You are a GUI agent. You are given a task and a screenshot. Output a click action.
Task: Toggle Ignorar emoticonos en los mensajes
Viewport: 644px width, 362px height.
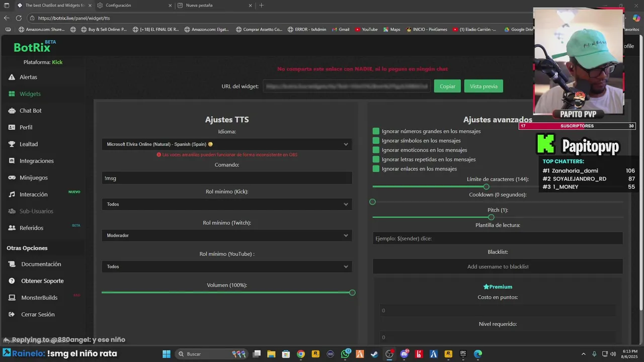click(376, 150)
